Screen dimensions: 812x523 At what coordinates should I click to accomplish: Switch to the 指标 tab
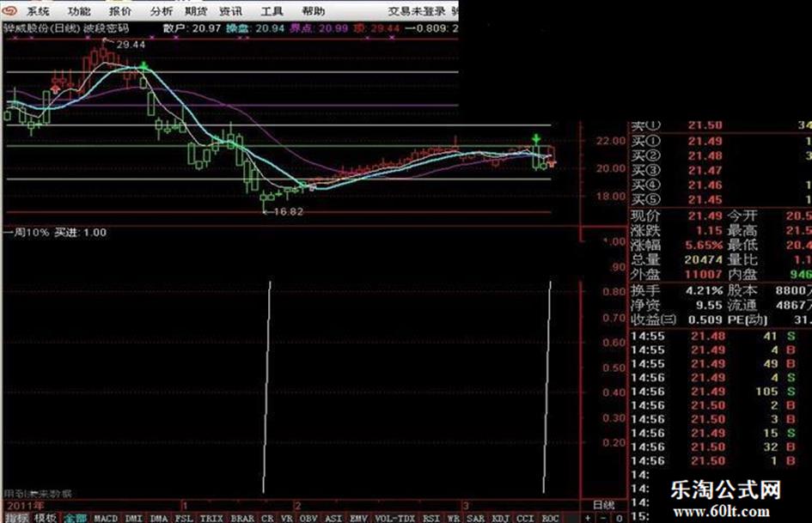tap(17, 518)
